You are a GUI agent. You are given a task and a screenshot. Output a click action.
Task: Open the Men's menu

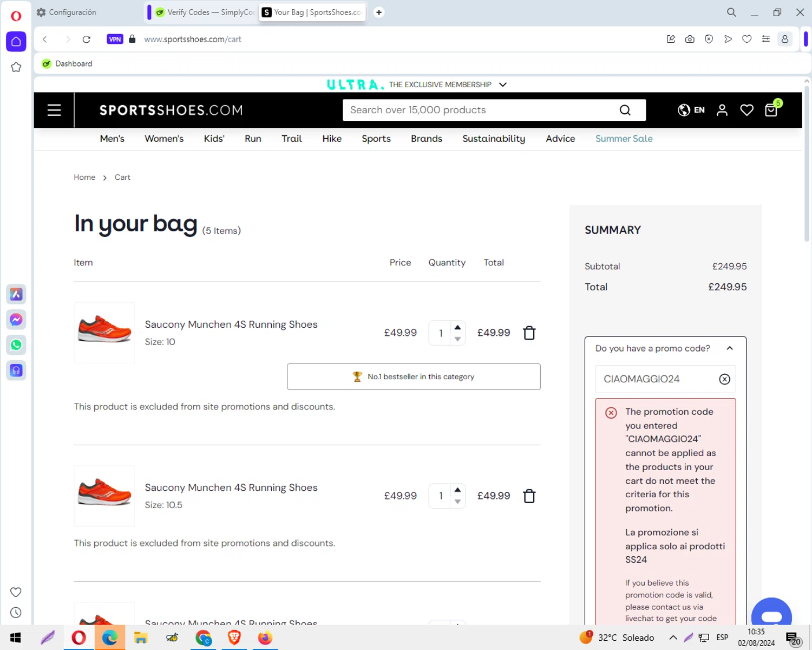tap(112, 139)
